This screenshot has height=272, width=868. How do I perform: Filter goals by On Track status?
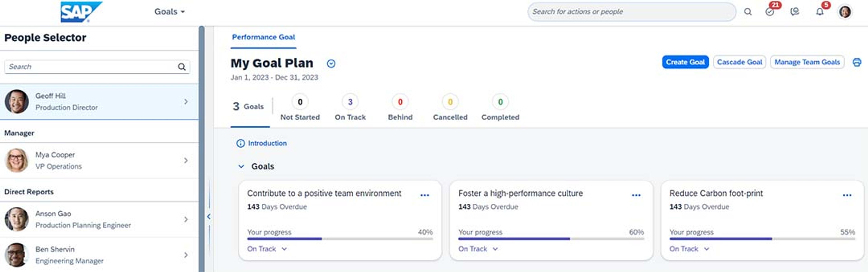(x=350, y=107)
